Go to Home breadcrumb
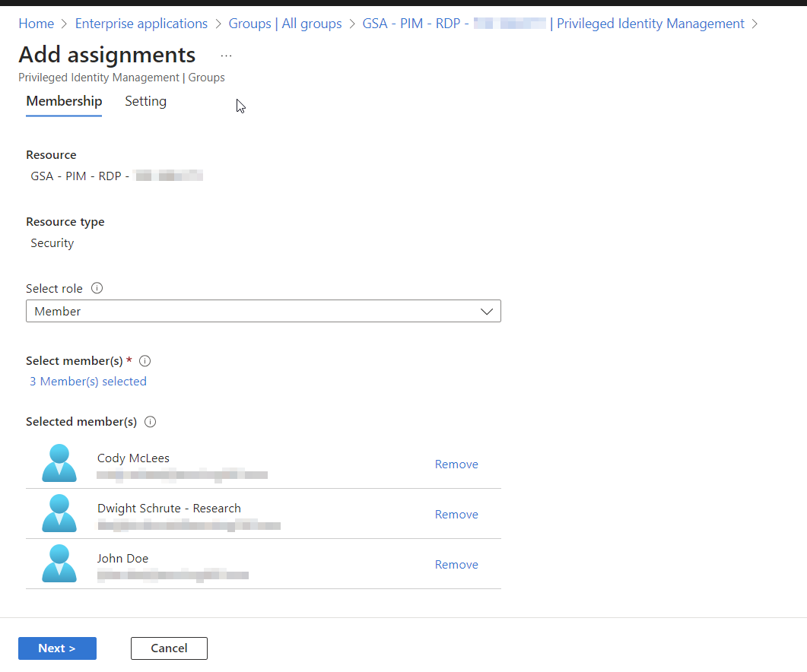807x672 pixels. 36,24
